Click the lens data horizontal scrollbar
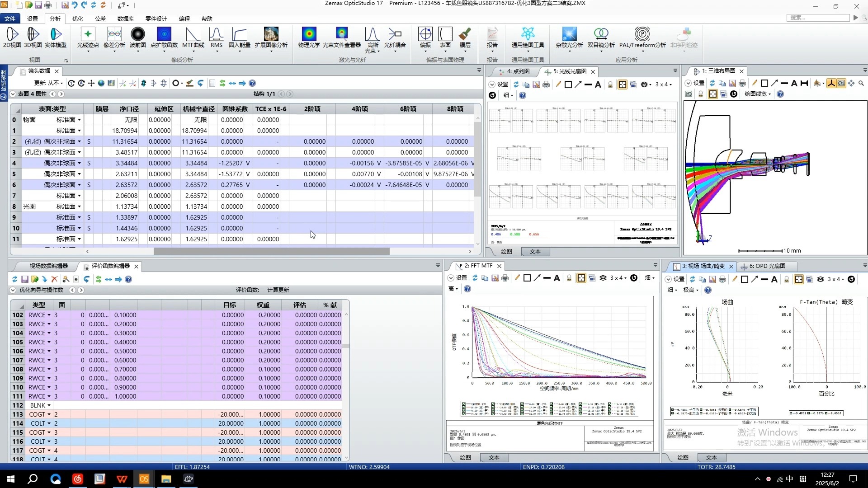This screenshot has width=868, height=488. tap(271, 251)
